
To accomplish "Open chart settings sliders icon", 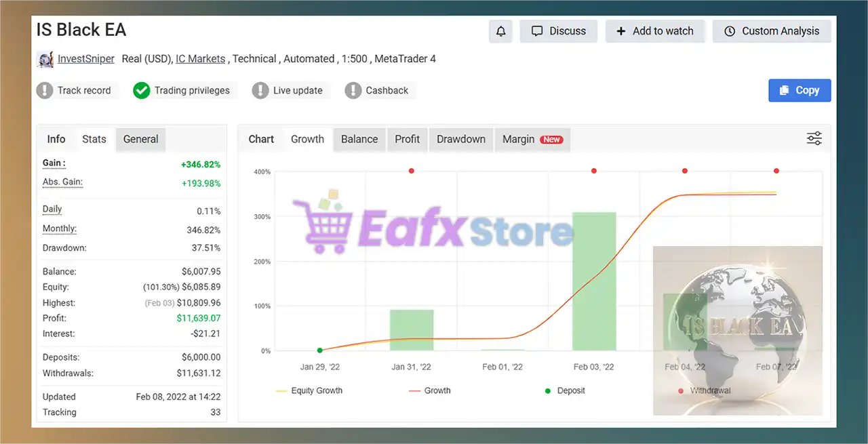I will click(814, 138).
